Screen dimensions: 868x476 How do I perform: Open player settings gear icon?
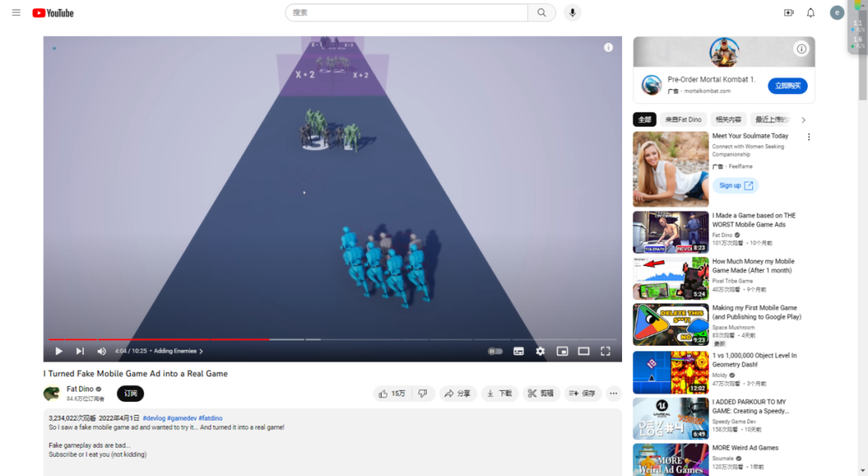click(x=540, y=351)
